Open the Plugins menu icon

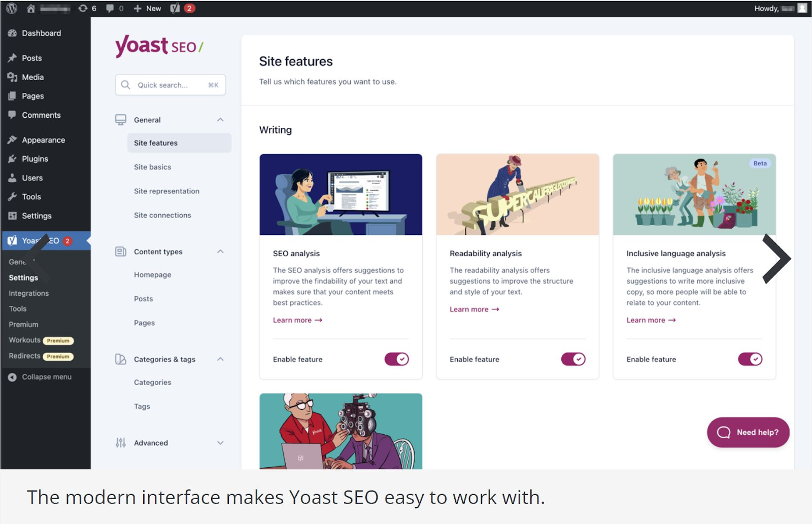[12, 159]
